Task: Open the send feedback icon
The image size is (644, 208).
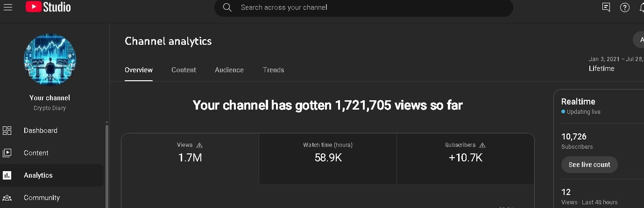Action: pos(606,7)
